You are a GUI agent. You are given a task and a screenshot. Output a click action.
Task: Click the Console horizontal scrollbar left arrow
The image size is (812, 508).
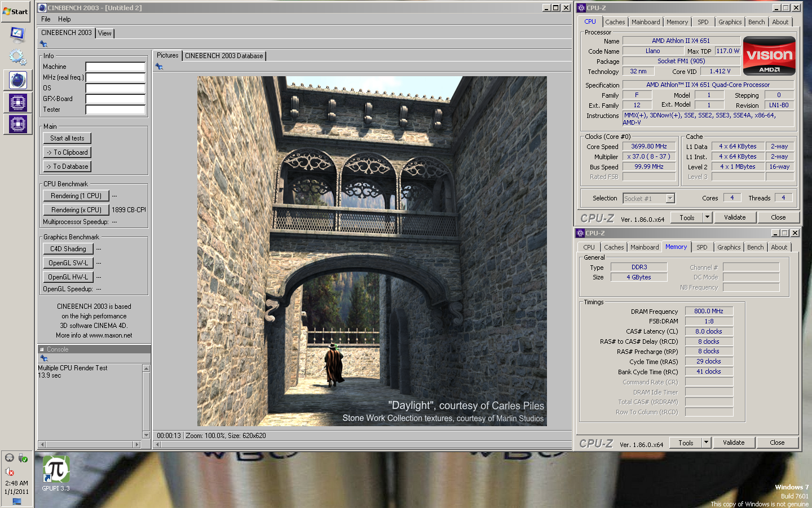tap(41, 445)
